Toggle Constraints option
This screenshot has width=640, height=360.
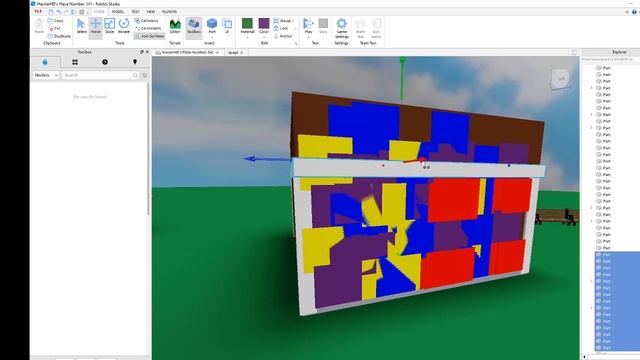click(x=148, y=28)
